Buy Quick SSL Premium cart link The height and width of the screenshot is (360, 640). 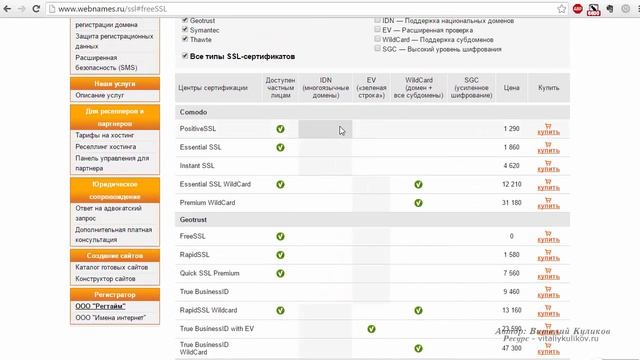click(548, 273)
